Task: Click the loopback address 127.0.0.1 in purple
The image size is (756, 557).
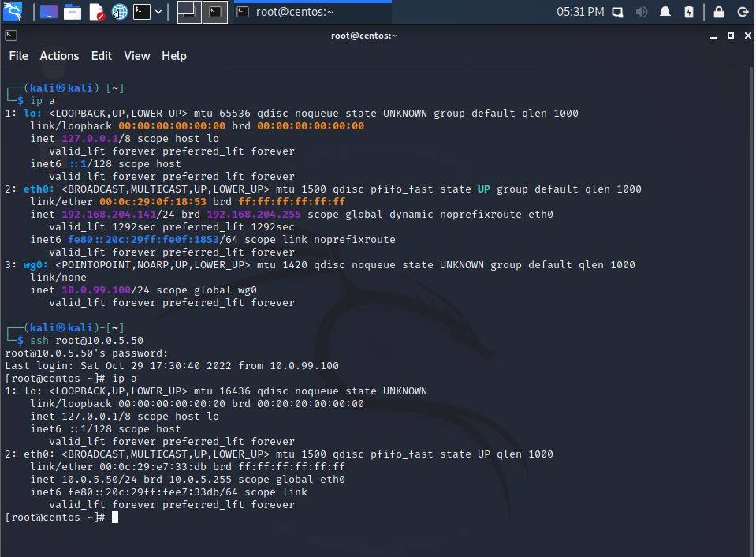Action: click(90, 139)
